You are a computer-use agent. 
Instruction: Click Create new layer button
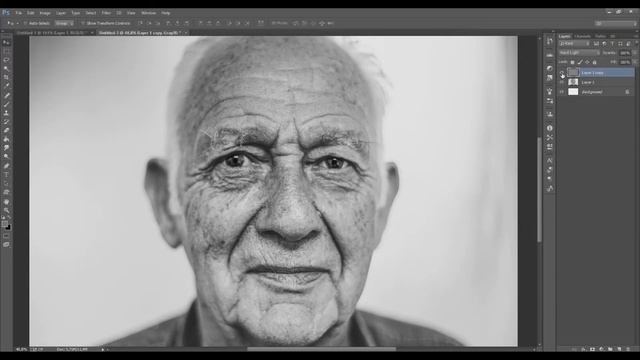(619, 349)
